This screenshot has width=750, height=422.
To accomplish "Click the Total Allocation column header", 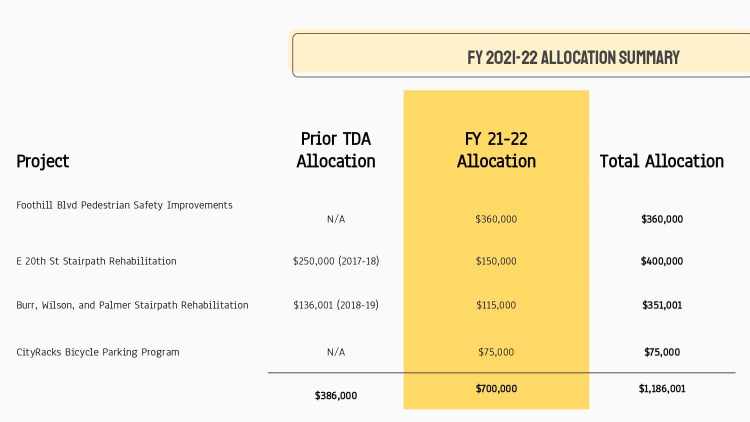I will (662, 161).
